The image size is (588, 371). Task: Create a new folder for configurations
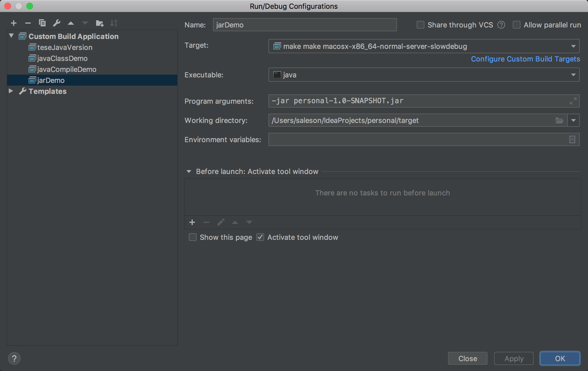click(100, 23)
